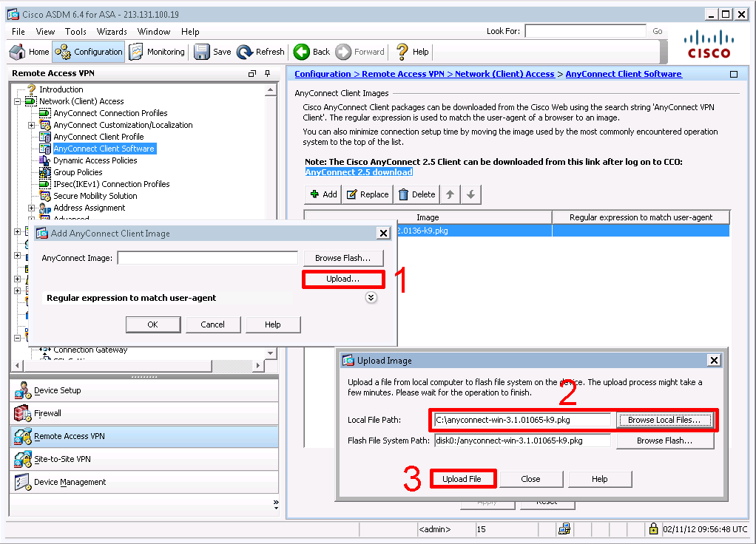Open the Window menu
Screen dimensions: 756x544
pyautogui.click(x=154, y=32)
